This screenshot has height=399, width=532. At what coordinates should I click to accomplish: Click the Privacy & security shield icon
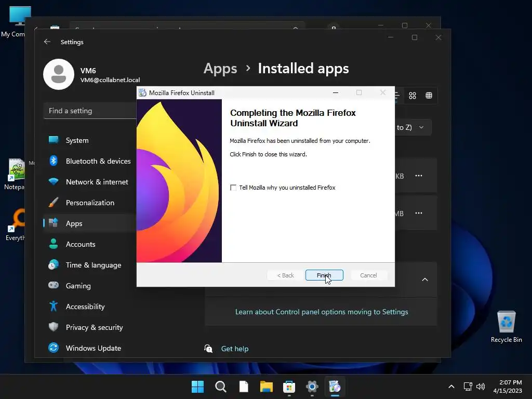[x=54, y=327]
